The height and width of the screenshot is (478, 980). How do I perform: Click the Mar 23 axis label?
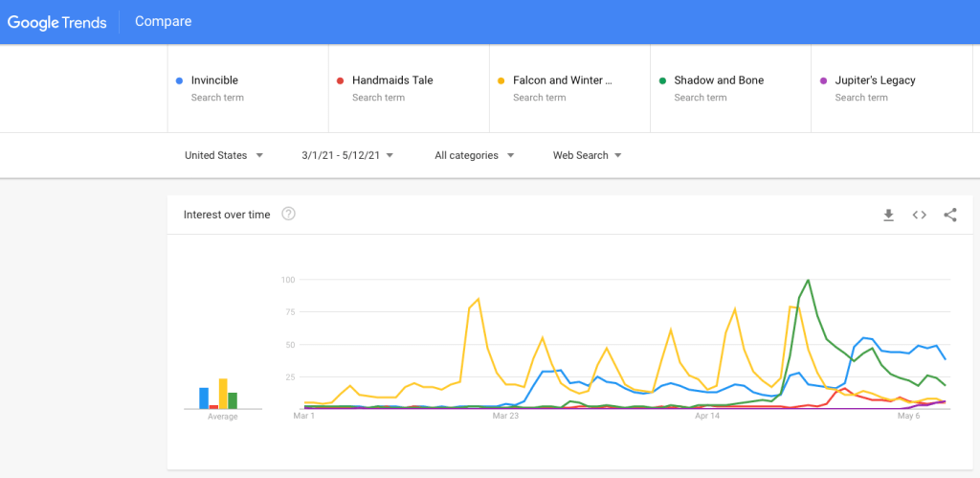click(x=505, y=415)
